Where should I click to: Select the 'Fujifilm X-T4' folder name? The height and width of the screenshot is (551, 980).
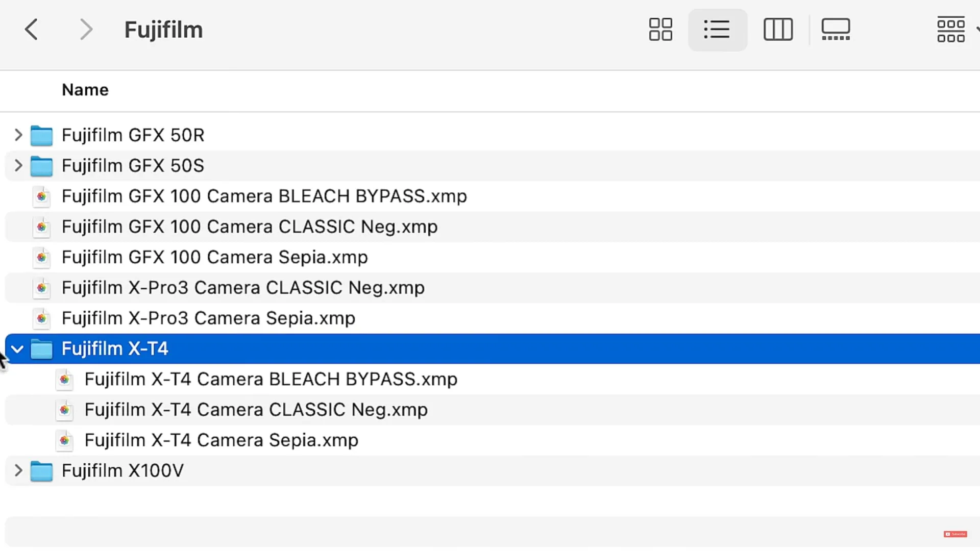pyautogui.click(x=115, y=349)
